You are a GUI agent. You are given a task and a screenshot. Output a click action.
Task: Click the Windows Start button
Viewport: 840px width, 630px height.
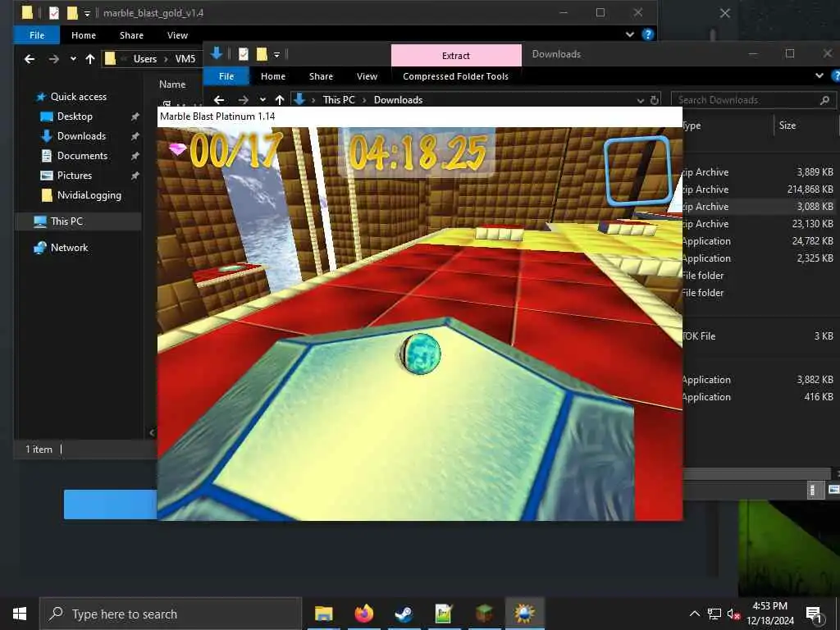click(20, 614)
